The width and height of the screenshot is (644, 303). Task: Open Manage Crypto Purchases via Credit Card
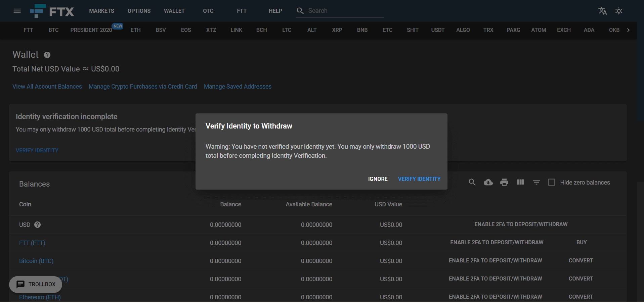(143, 87)
